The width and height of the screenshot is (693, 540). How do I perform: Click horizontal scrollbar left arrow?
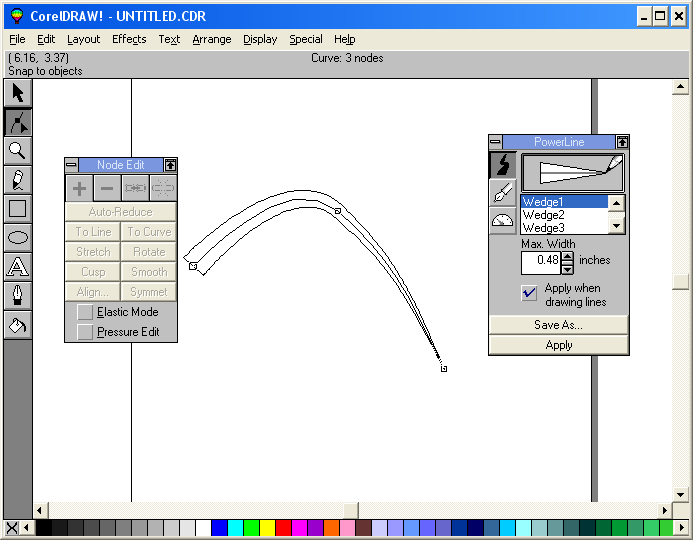point(40,511)
